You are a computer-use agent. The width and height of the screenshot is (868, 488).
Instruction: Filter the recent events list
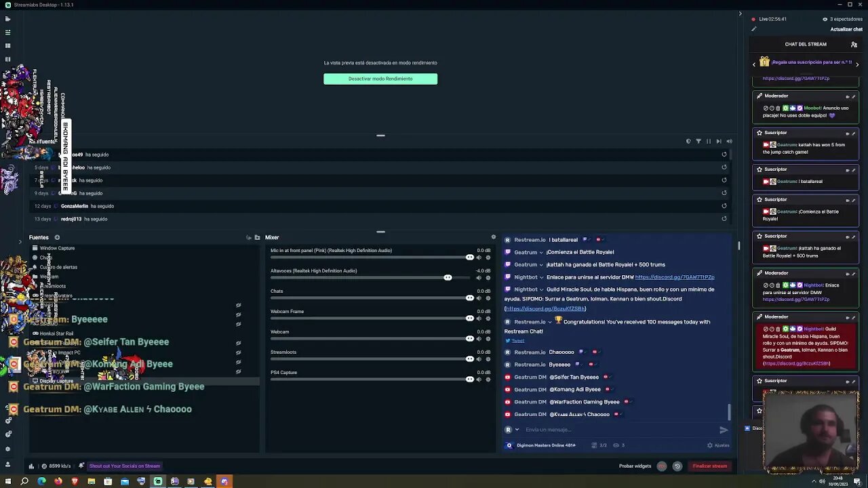point(698,142)
